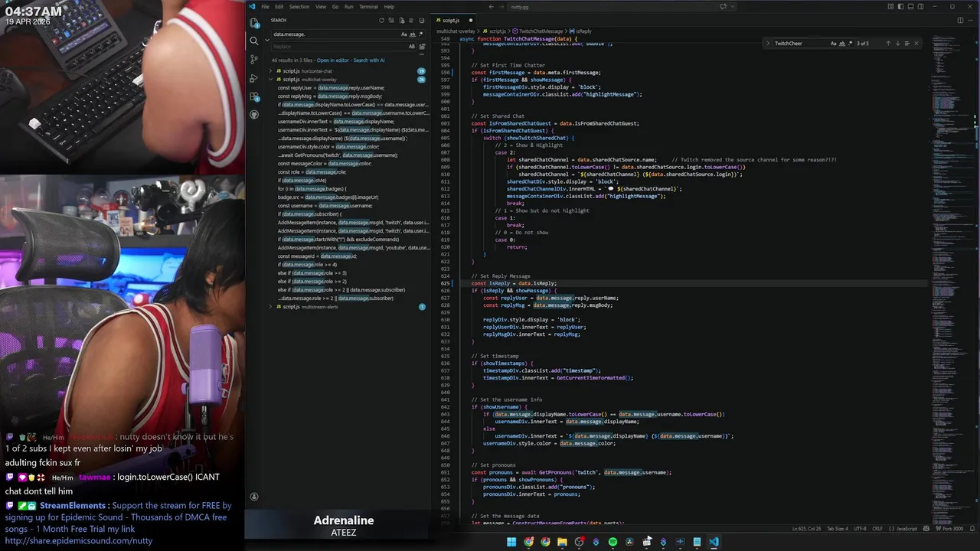Go to next match in find widget

pyautogui.click(x=897, y=44)
